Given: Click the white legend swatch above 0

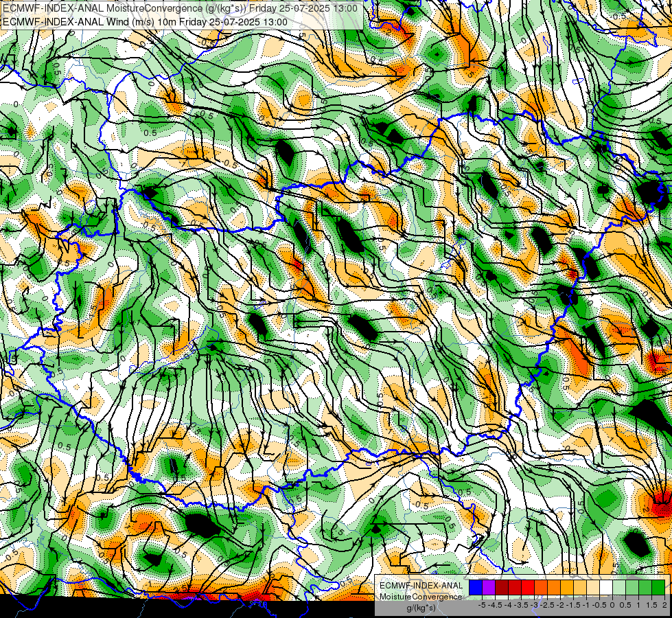Looking at the screenshot, I should click(x=606, y=588).
